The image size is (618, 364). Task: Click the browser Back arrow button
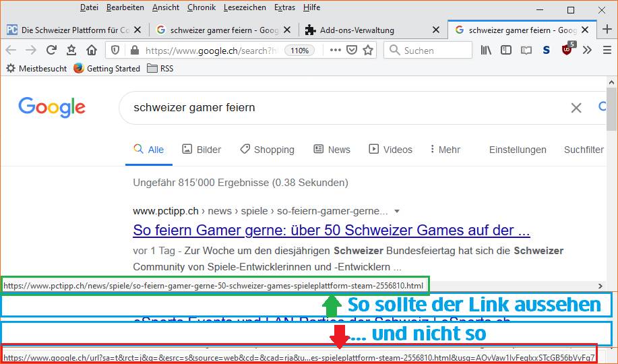coord(11,50)
